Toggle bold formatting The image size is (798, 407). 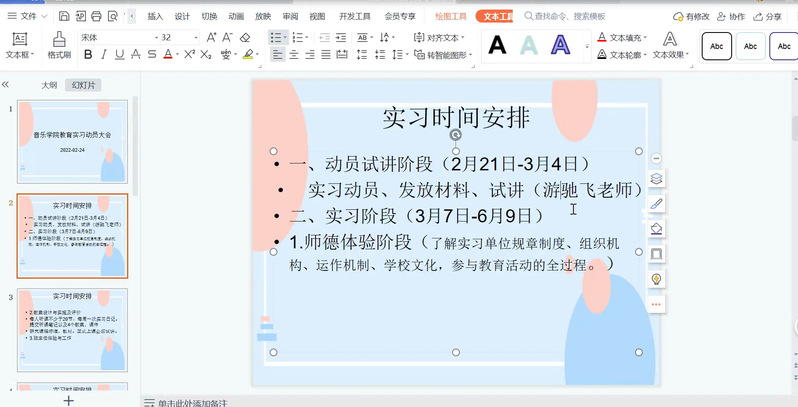click(x=89, y=55)
